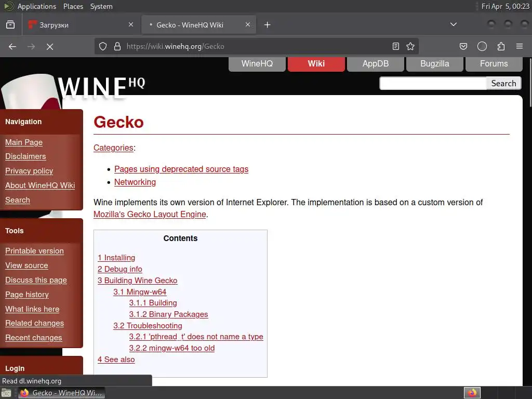Open Related changes link
532x399 pixels.
coord(35,323)
